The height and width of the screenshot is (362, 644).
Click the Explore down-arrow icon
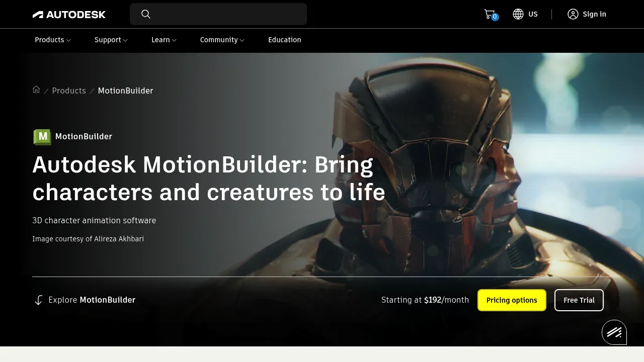click(38, 300)
